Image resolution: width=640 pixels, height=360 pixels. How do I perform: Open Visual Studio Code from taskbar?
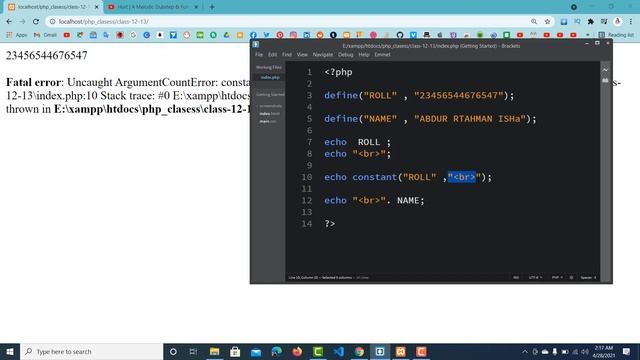[x=338, y=351]
